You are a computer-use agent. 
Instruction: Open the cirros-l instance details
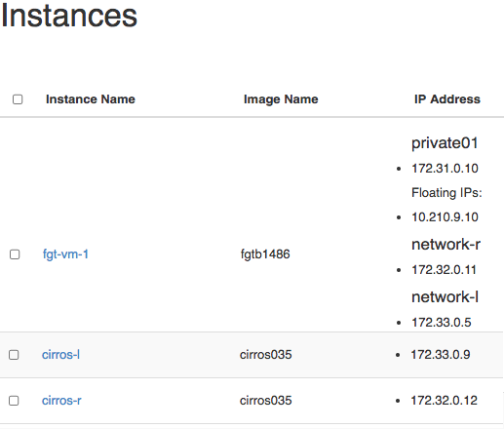pyautogui.click(x=60, y=355)
